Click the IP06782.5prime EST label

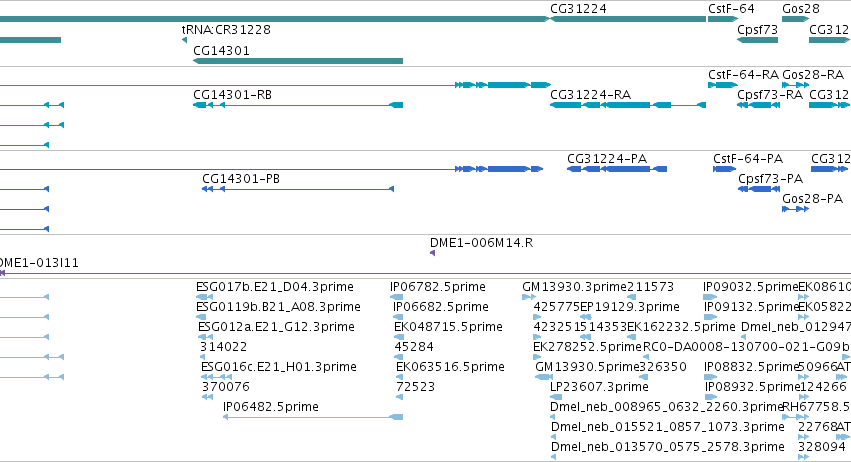click(437, 287)
